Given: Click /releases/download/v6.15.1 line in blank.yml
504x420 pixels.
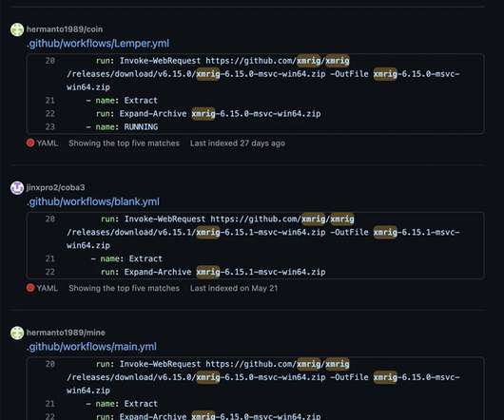Looking at the screenshot, I should (263, 232).
